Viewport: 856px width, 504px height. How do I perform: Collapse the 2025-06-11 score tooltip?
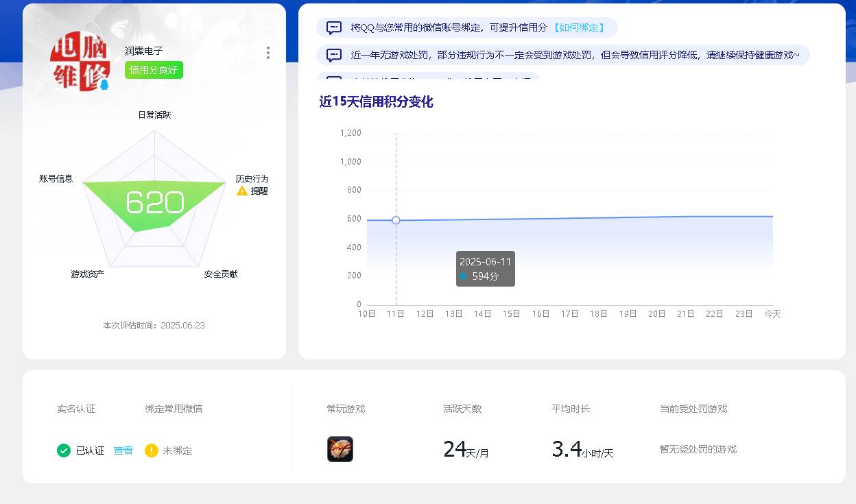(485, 268)
